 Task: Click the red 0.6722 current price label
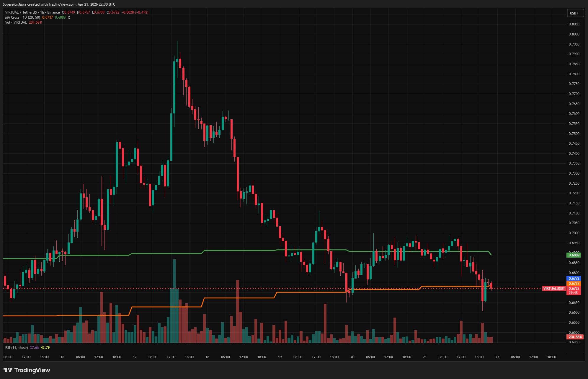(x=574, y=289)
